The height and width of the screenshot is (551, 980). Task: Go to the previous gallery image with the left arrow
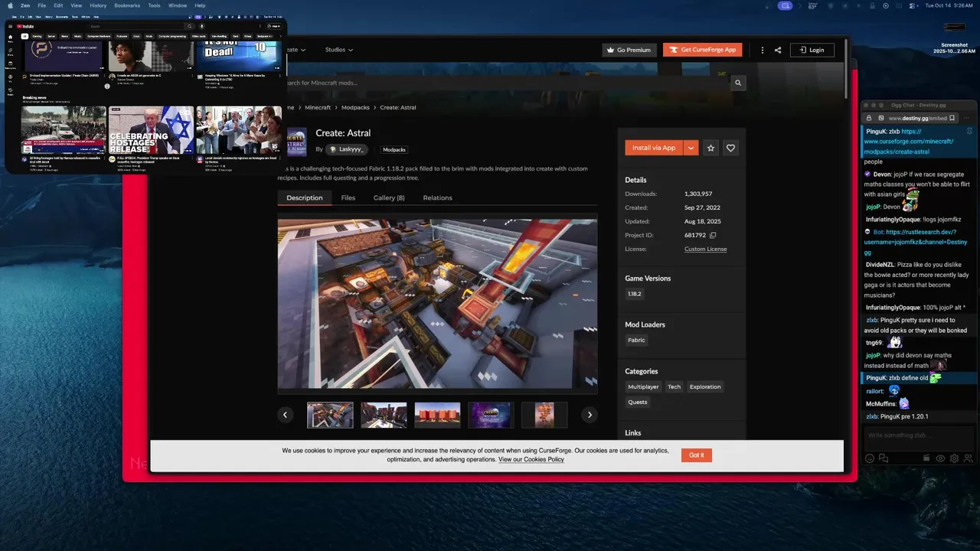[x=285, y=415]
